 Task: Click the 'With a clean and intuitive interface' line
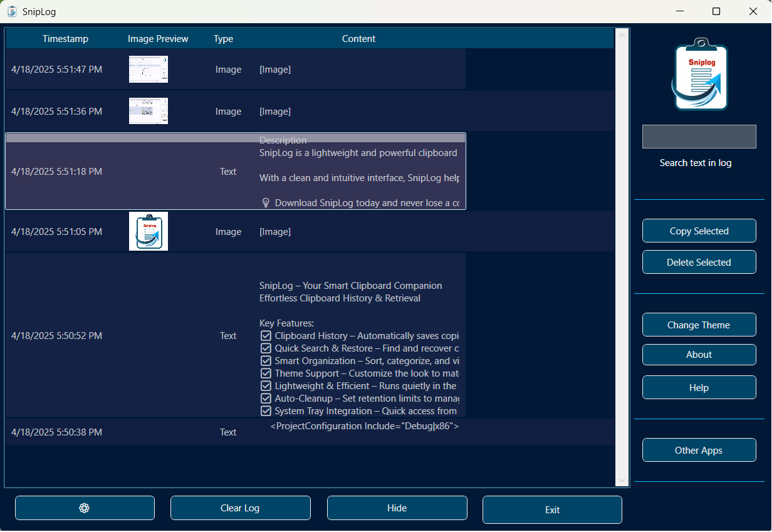click(x=360, y=178)
